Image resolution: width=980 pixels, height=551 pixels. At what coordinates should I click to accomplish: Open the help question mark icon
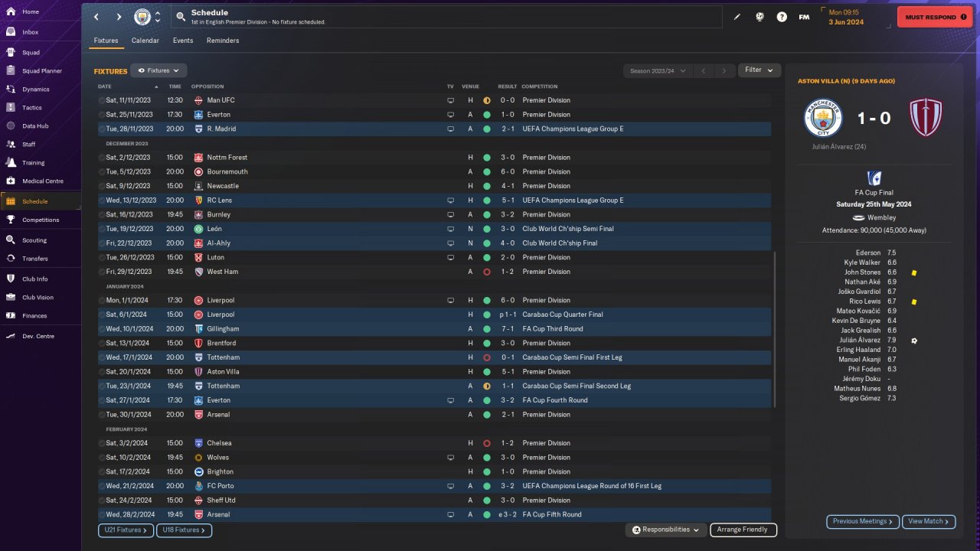point(782,17)
